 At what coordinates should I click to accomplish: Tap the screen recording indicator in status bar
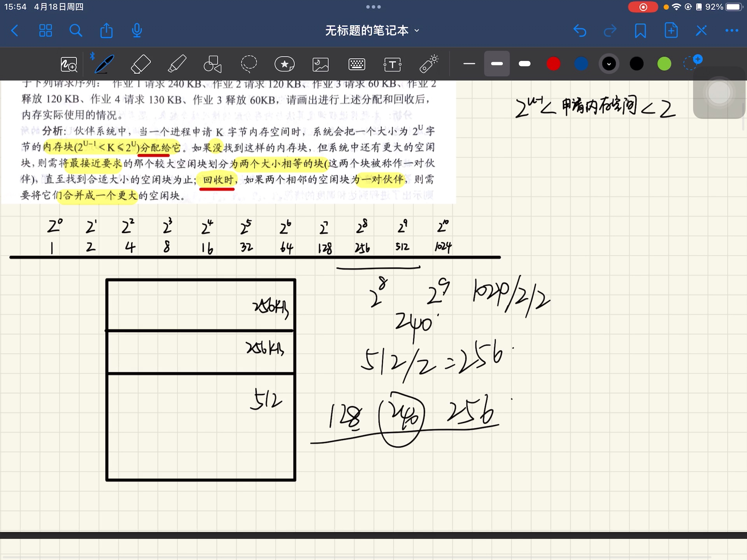(x=643, y=7)
